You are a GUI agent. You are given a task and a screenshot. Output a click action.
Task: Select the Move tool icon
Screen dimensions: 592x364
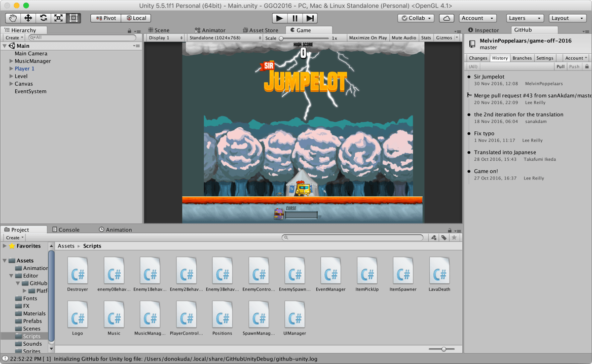tap(28, 18)
